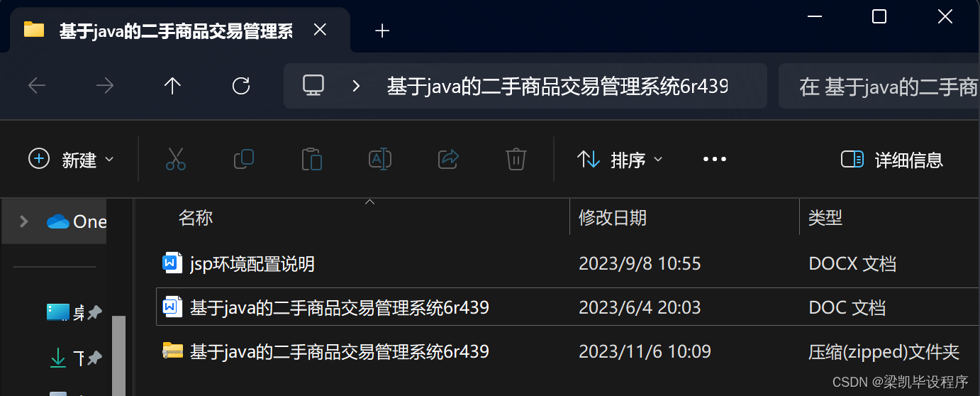Click the Delete trash can icon
The width and height of the screenshot is (980, 396).
pyautogui.click(x=516, y=160)
